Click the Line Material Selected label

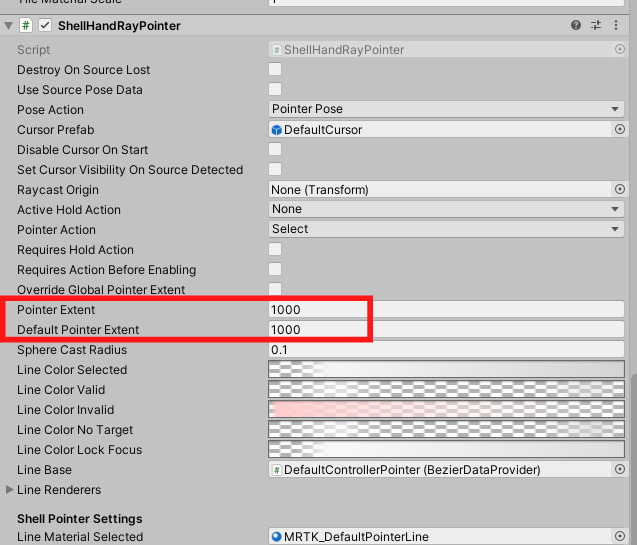click(80, 536)
